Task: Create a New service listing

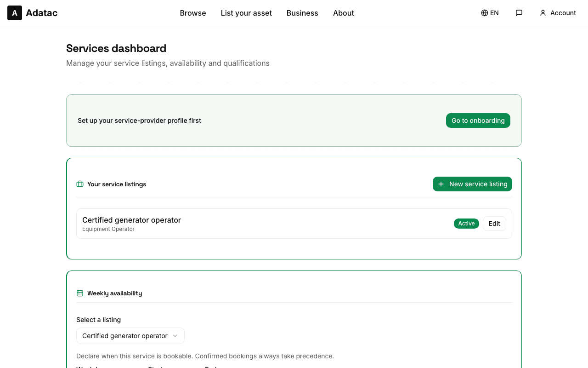Action: pos(472,184)
